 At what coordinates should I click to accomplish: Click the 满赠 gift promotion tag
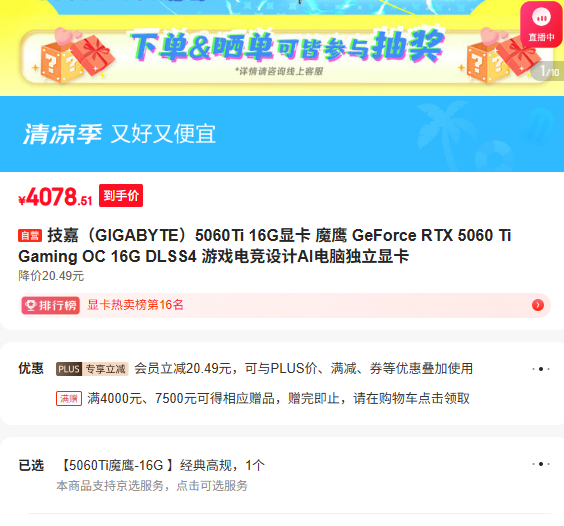(69, 398)
